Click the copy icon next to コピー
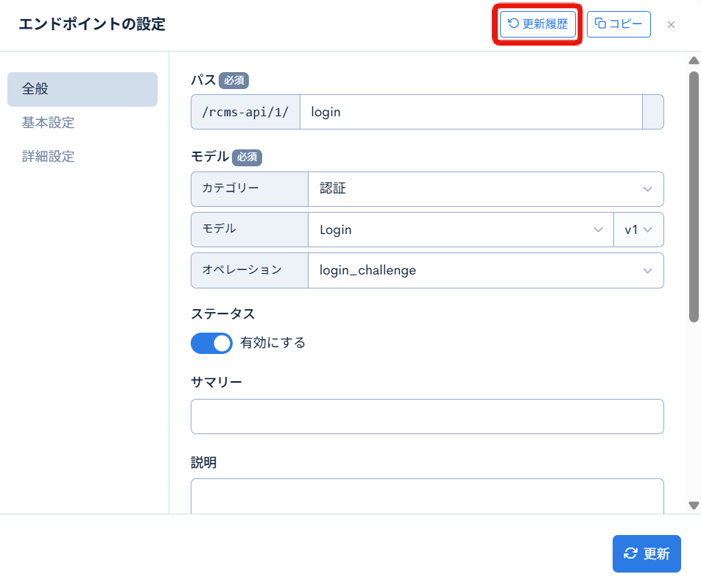The height and width of the screenshot is (588, 701). coord(602,24)
